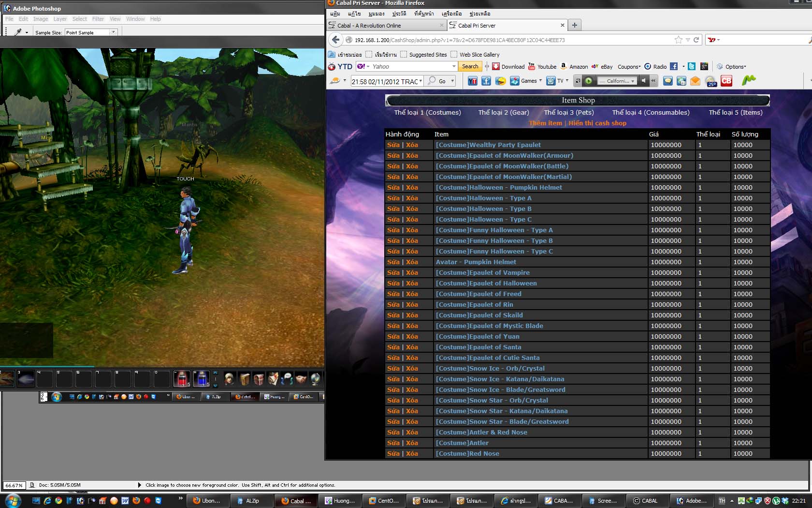Open the Photoshop status bar info arrow
Image resolution: width=812 pixels, height=508 pixels.
point(140,485)
